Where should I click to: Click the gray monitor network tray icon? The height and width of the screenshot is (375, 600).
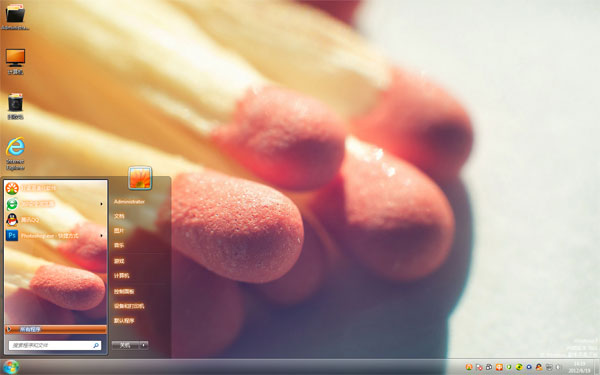[549, 367]
